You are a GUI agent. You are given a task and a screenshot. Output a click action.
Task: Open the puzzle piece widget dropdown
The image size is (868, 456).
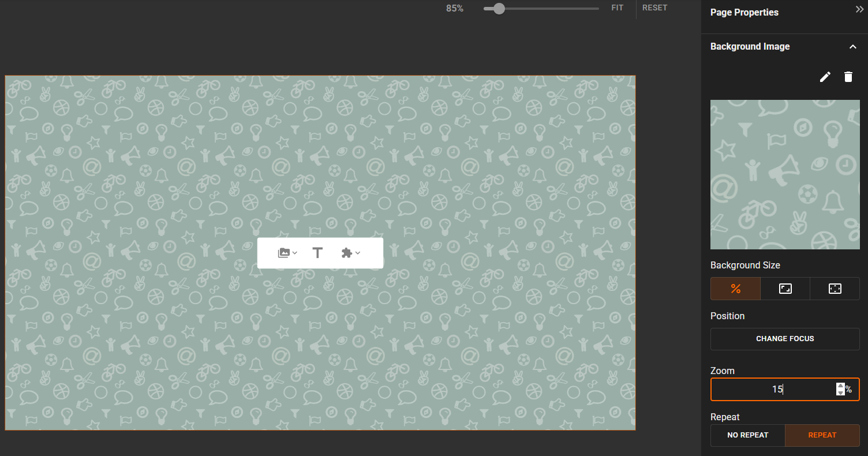(350, 253)
